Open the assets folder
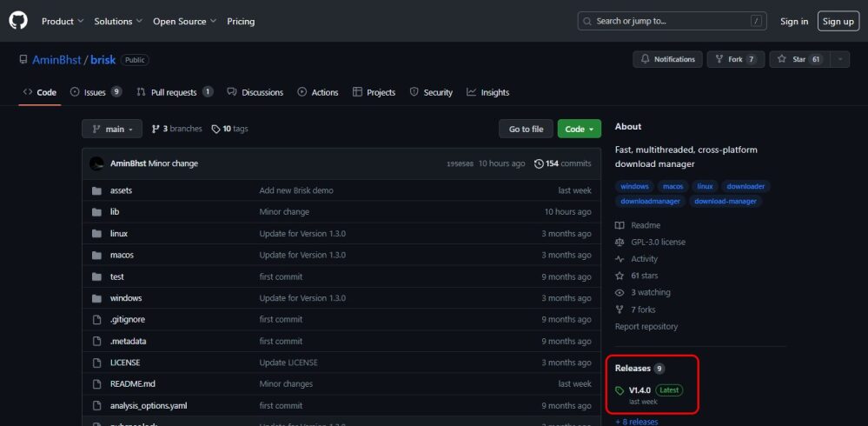 click(x=122, y=190)
